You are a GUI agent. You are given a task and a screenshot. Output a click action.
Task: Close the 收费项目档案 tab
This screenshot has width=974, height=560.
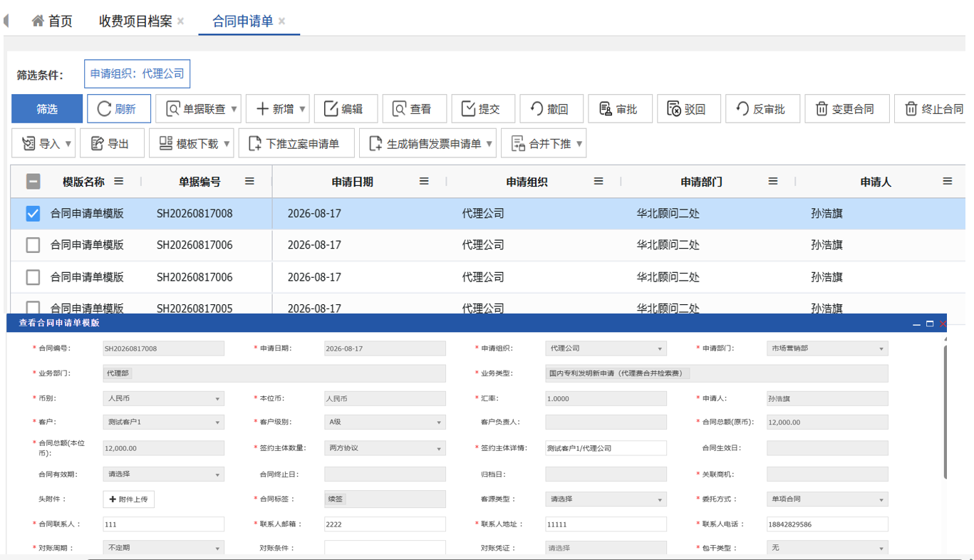181,21
